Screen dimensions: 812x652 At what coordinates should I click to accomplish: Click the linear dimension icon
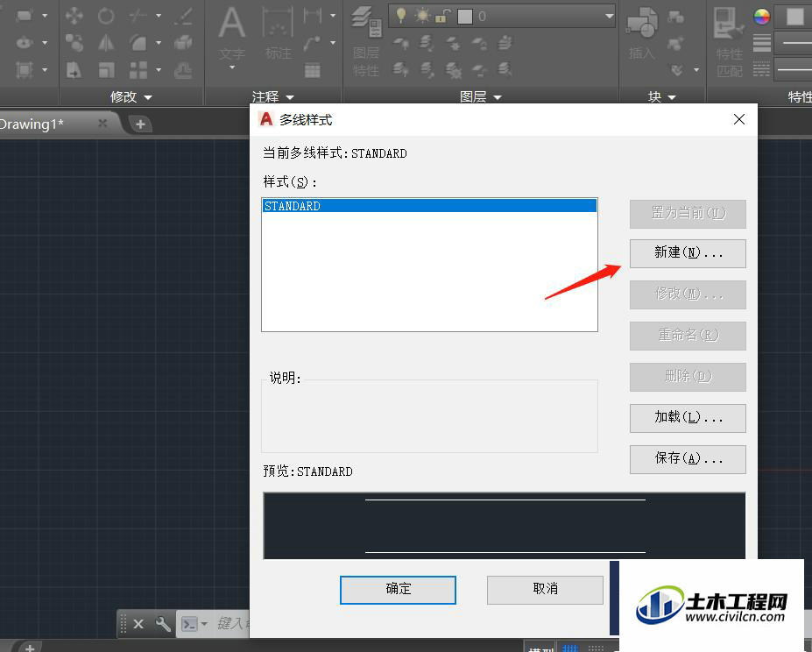pyautogui.click(x=312, y=16)
